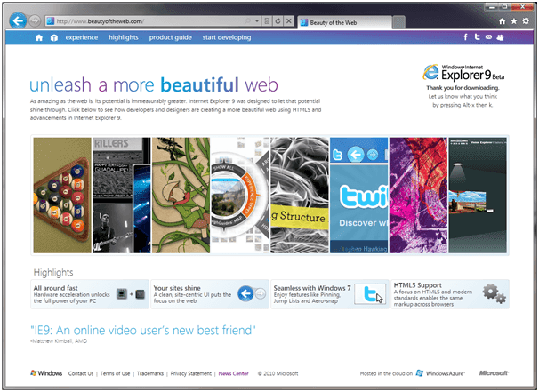This screenshot has width=539, height=392.
Task: Open the circular map dial thumbnail
Action: point(240,196)
